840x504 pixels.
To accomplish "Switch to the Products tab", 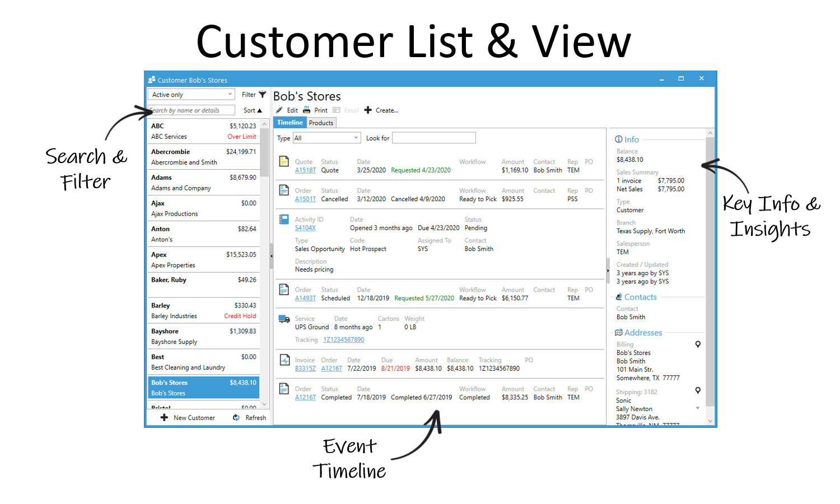I will (321, 123).
